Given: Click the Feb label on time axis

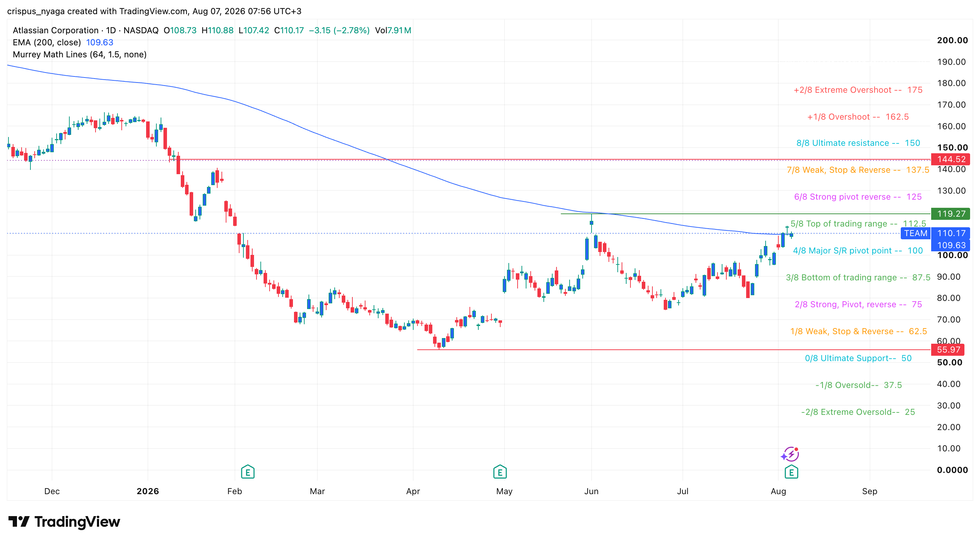Looking at the screenshot, I should [x=234, y=491].
